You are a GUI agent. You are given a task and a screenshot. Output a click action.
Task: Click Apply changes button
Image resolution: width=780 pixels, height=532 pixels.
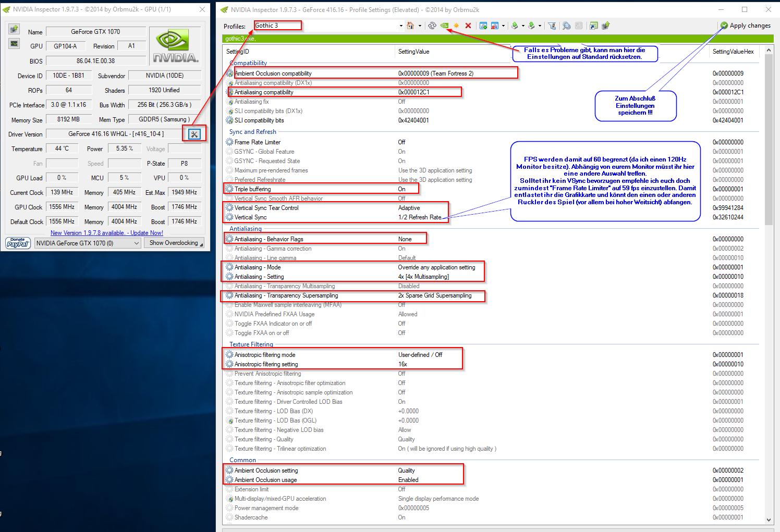click(x=746, y=26)
